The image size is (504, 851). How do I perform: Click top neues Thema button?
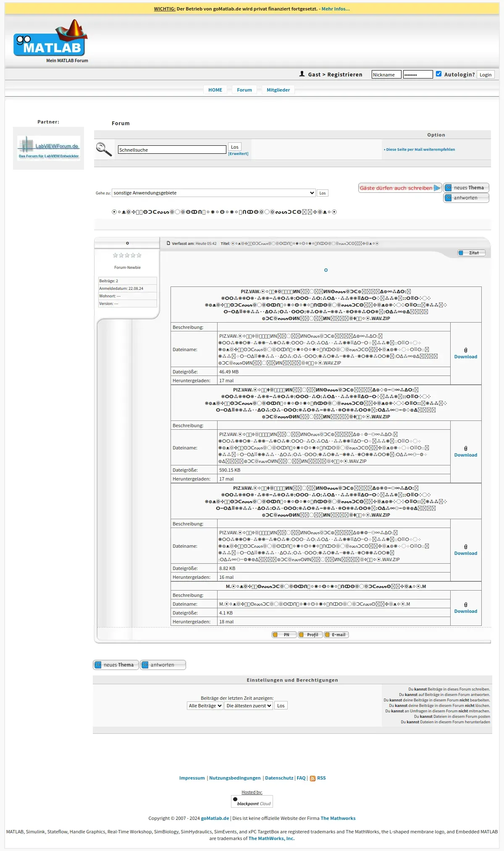(466, 188)
